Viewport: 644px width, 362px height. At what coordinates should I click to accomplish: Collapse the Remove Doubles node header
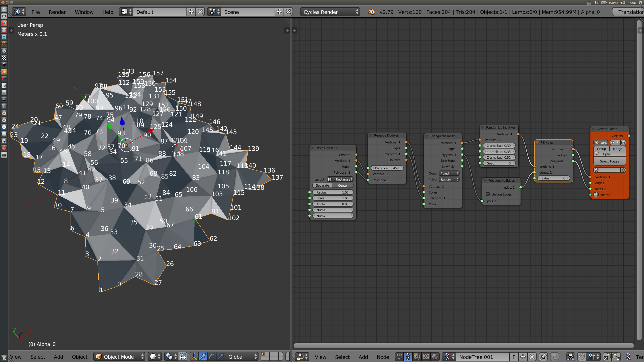click(x=371, y=135)
